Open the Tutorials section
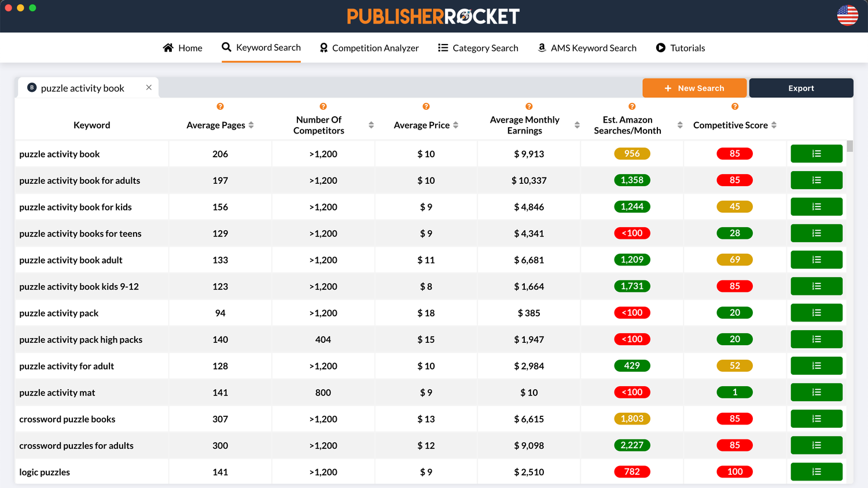The width and height of the screenshot is (868, 488). [x=681, y=48]
